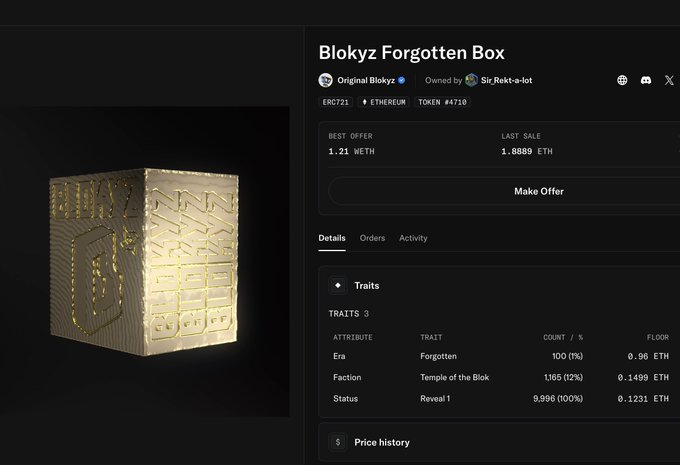Click the 0.1231 ETH floor value

pos(643,399)
